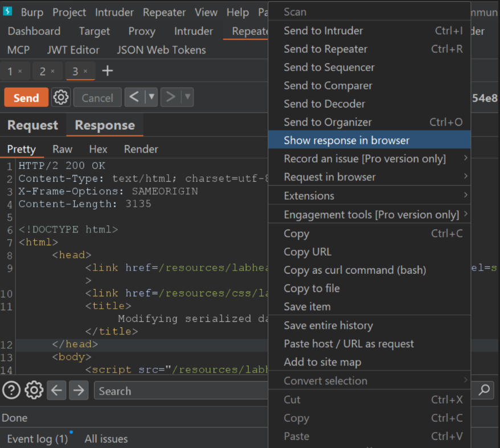Switch to the Intruder tool tab
The width and height of the screenshot is (500, 448).
pyautogui.click(x=194, y=31)
